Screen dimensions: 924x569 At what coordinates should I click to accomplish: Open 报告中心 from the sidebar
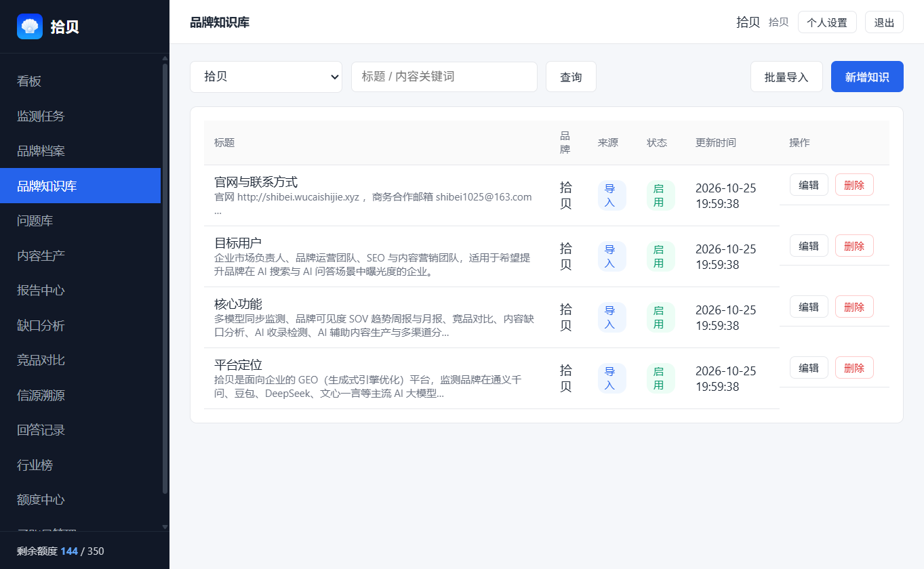click(80, 291)
